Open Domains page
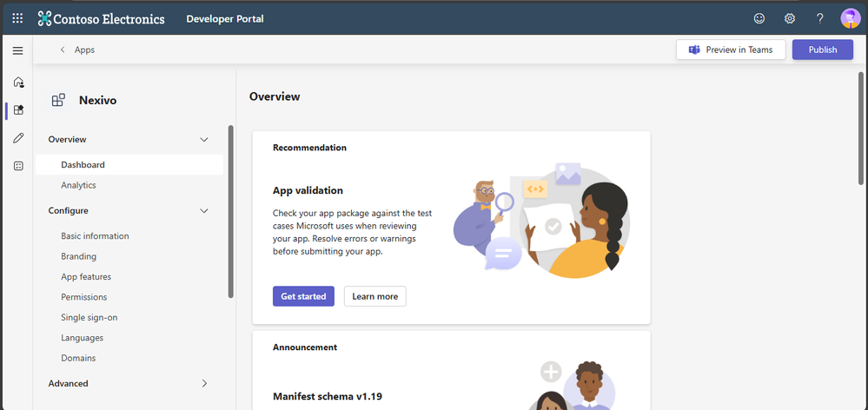Viewport: 868px width, 410px height. (x=78, y=359)
